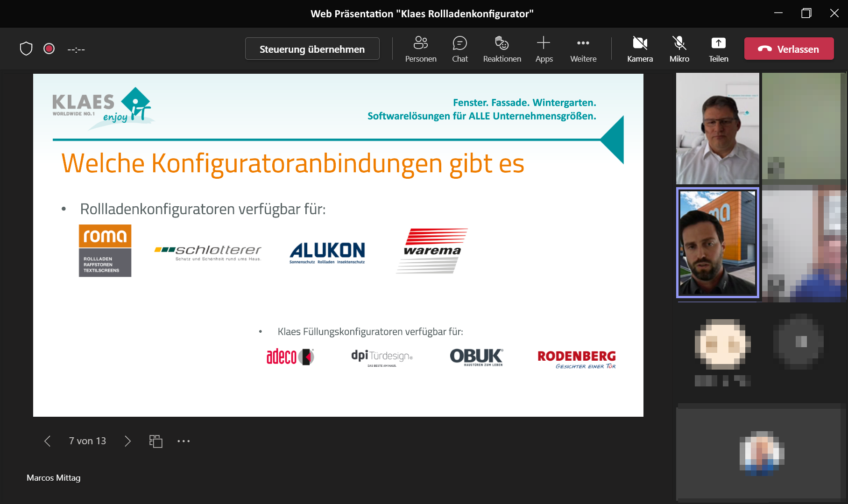848x504 pixels.
Task: Click the schlotterer logo on slide
Action: [x=208, y=252]
